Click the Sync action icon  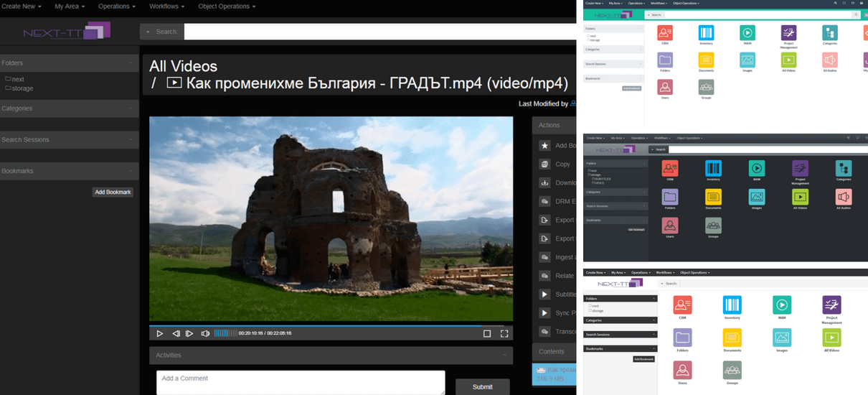[544, 313]
